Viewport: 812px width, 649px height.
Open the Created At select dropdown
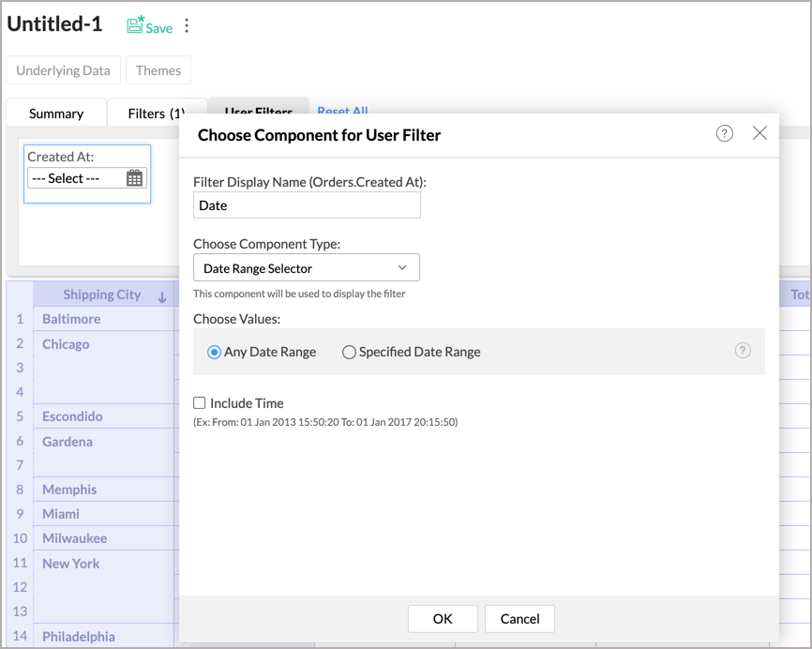click(75, 178)
